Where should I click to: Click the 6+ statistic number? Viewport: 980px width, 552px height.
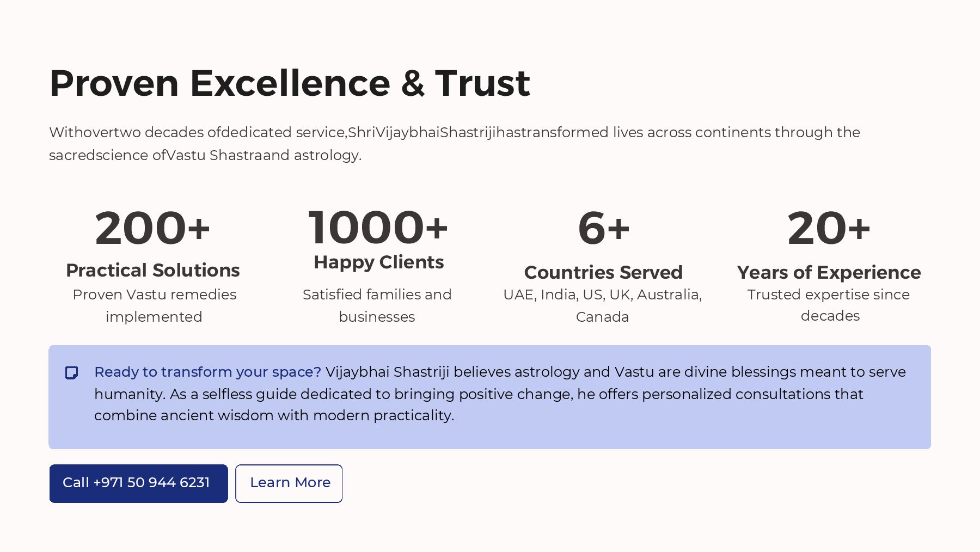coord(603,228)
